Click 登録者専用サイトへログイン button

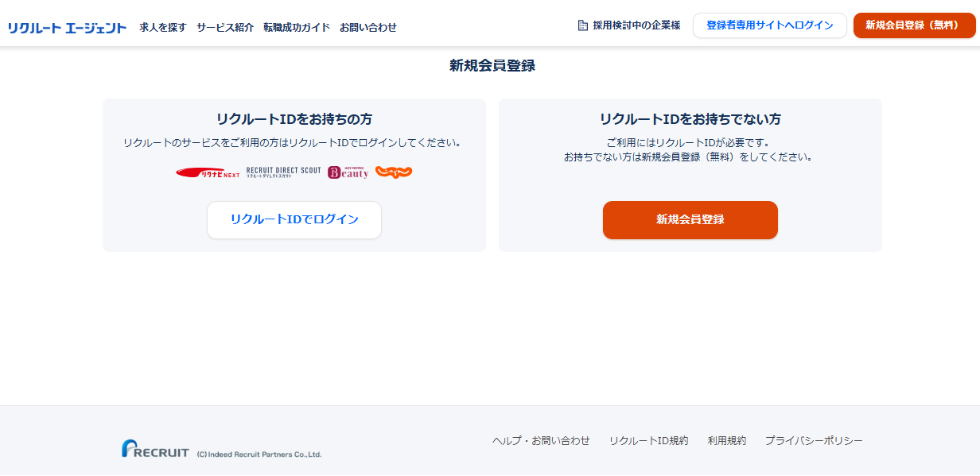tap(770, 25)
